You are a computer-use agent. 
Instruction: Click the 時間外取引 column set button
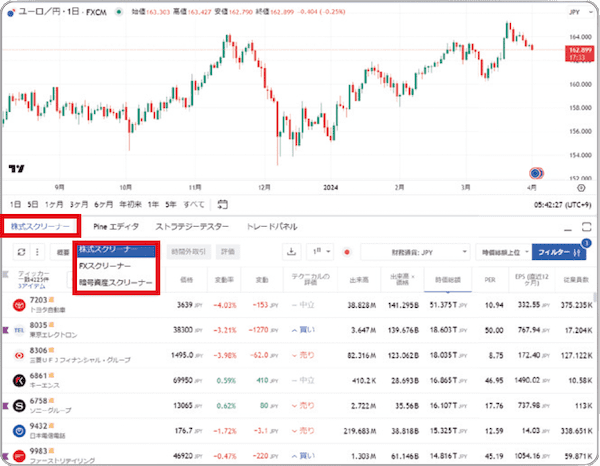coord(189,252)
